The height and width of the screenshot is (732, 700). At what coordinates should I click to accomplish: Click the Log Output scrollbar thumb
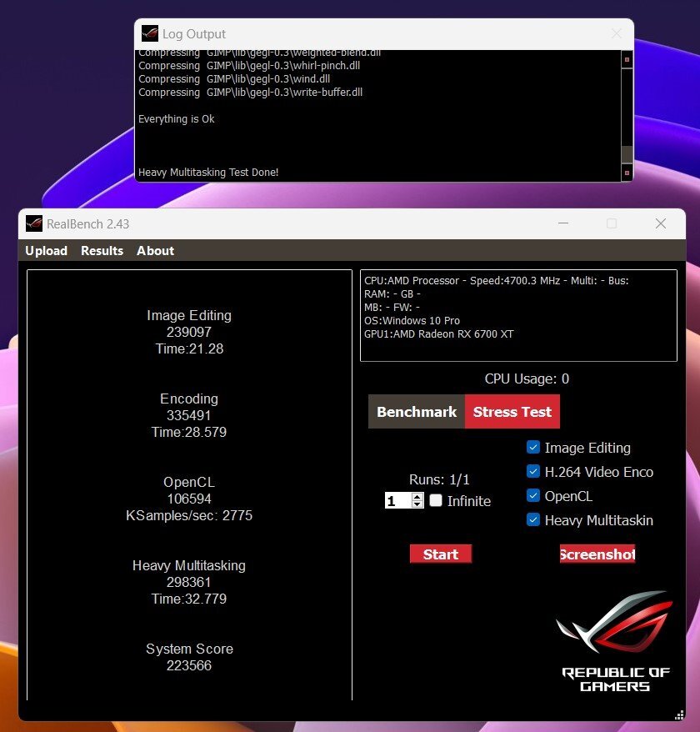(627, 153)
